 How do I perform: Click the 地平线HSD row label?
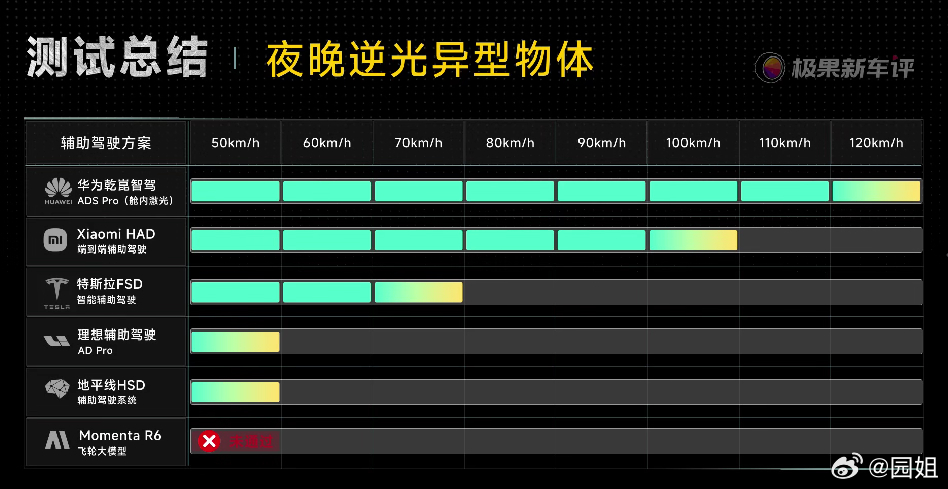click(111, 385)
